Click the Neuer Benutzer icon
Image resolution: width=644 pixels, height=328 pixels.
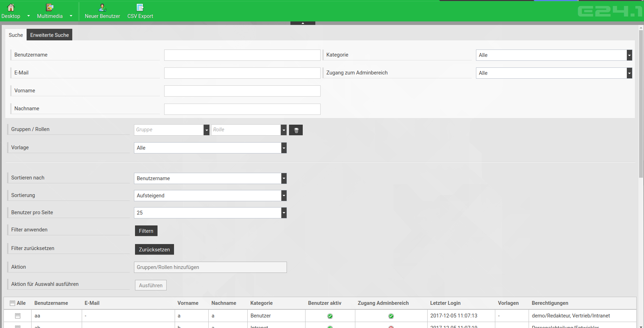pos(102,7)
